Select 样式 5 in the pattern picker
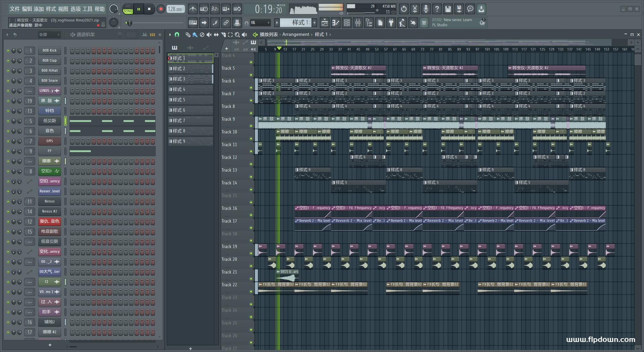 [x=191, y=100]
